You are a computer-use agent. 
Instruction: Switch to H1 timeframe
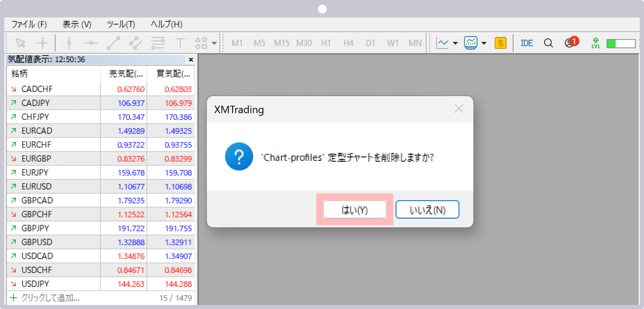click(326, 43)
